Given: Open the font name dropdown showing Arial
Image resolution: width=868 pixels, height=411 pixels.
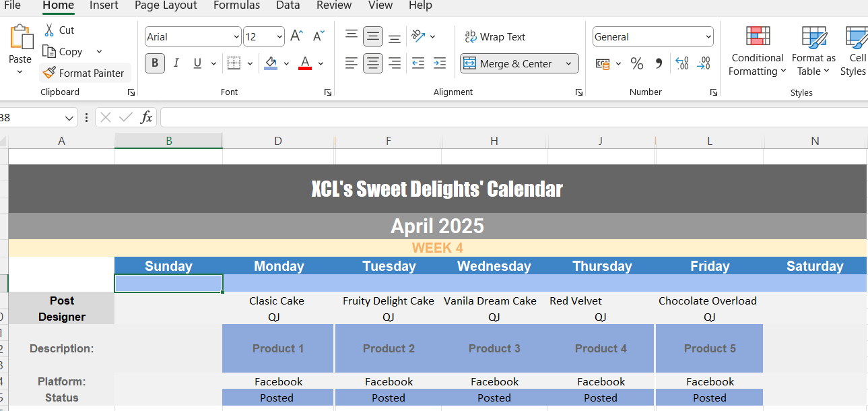Looking at the screenshot, I should click(236, 37).
